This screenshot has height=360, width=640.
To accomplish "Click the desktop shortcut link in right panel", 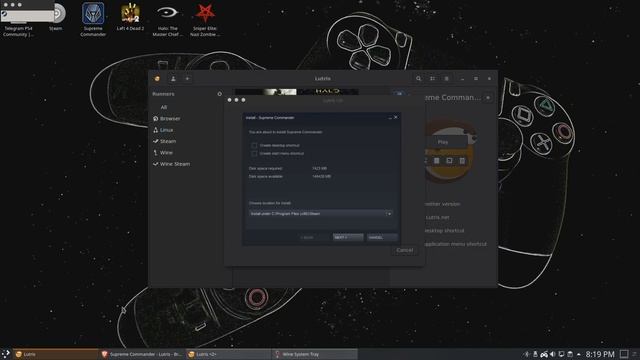I will [x=444, y=231].
